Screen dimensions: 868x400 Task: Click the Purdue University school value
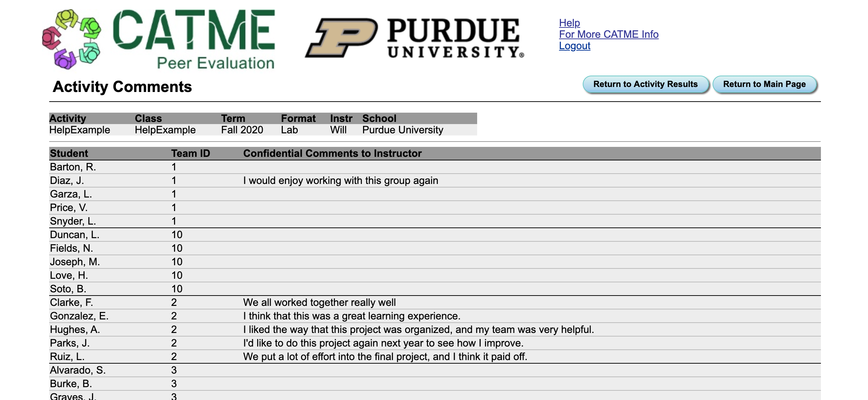[403, 130]
